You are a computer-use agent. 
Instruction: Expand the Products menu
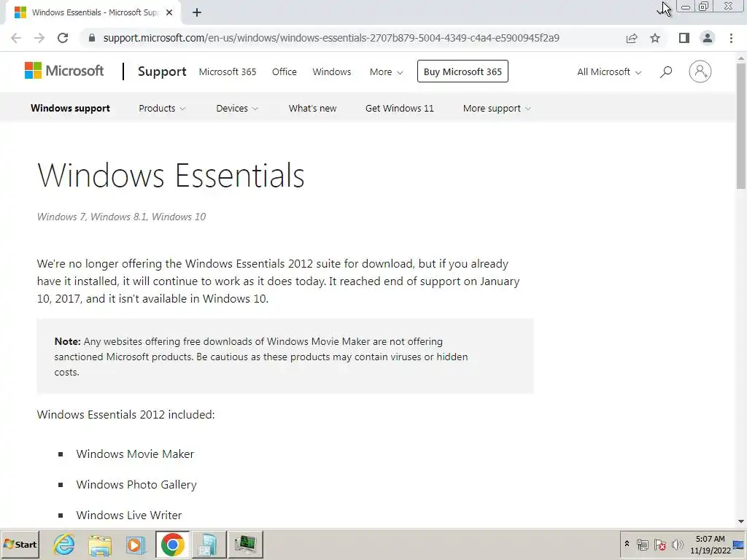[x=162, y=108]
